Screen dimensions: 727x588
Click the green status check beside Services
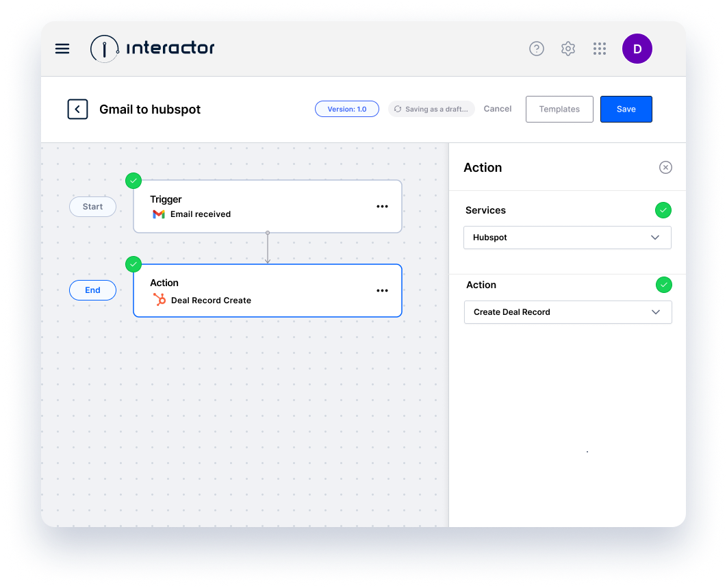[663, 210]
